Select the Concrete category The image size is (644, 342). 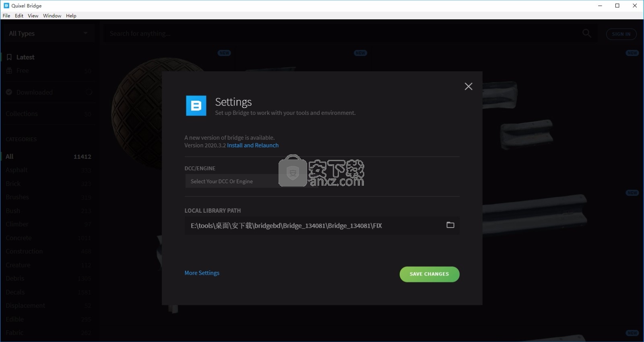[49, 238]
